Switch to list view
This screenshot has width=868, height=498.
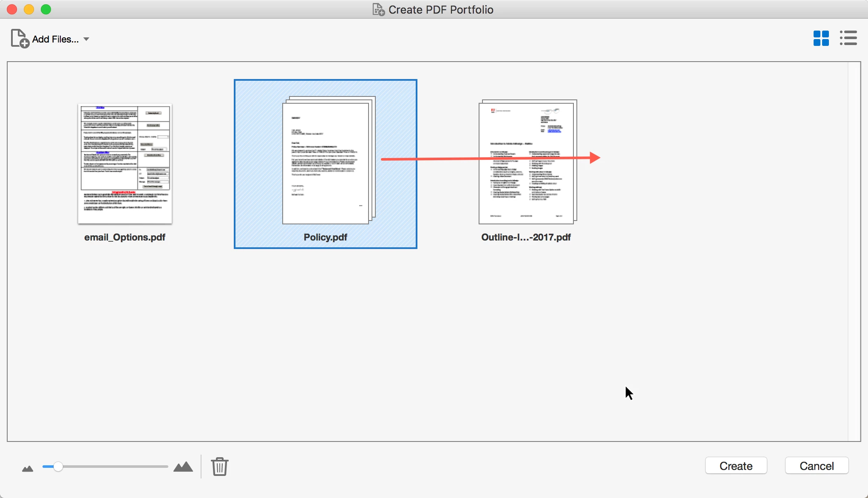pyautogui.click(x=848, y=38)
